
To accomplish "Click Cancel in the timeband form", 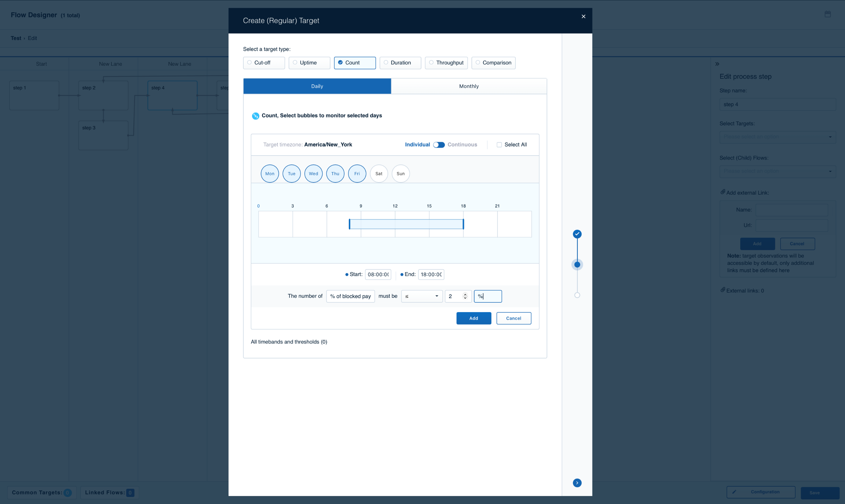I will (514, 318).
